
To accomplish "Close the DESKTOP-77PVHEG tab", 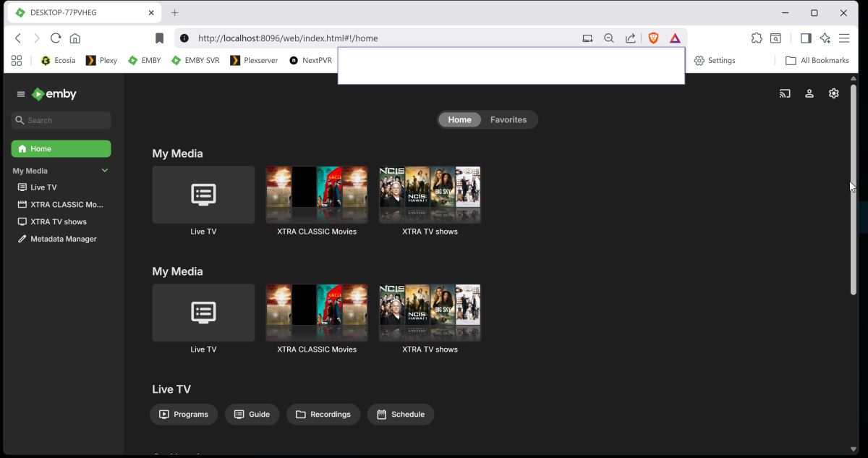I will (x=151, y=13).
